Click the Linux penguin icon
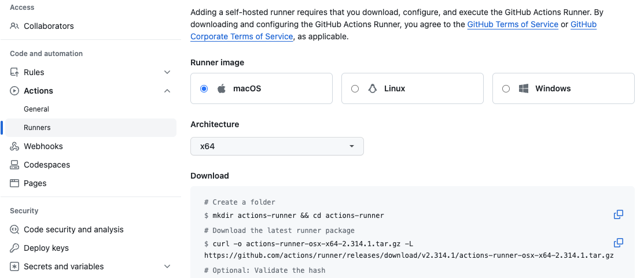The width and height of the screenshot is (644, 278). pos(373,88)
